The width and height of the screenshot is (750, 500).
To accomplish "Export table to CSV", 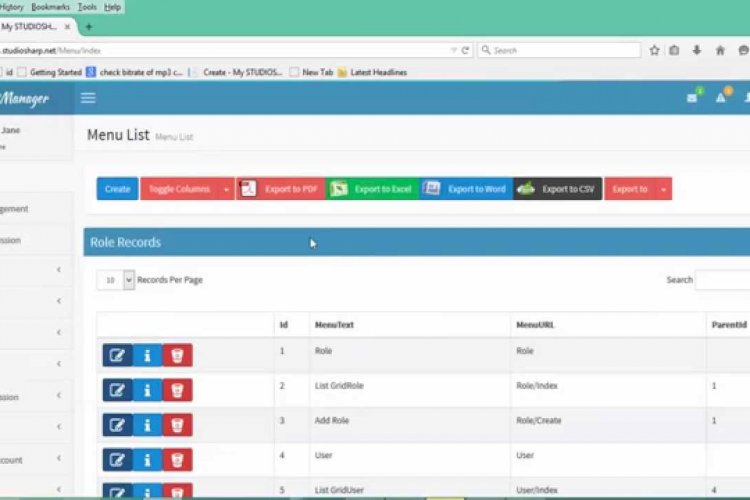I will pyautogui.click(x=558, y=189).
